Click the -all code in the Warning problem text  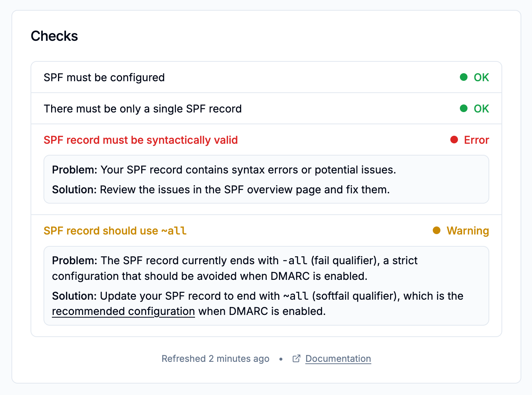point(295,261)
